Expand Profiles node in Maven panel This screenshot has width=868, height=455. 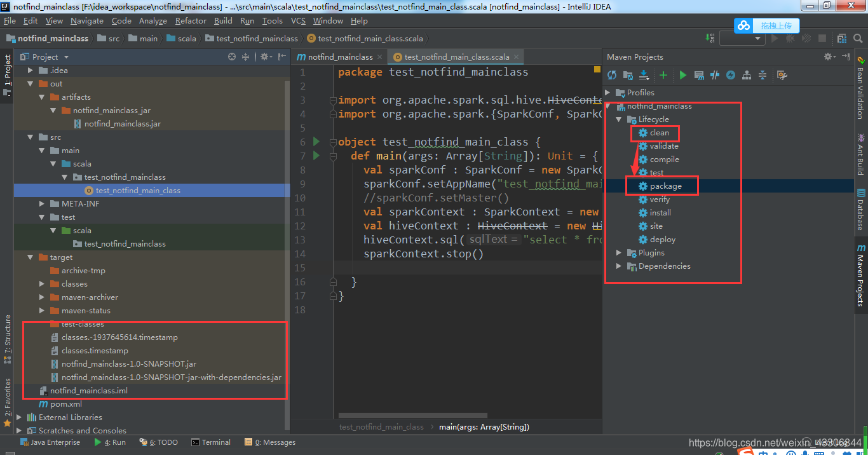click(x=608, y=93)
